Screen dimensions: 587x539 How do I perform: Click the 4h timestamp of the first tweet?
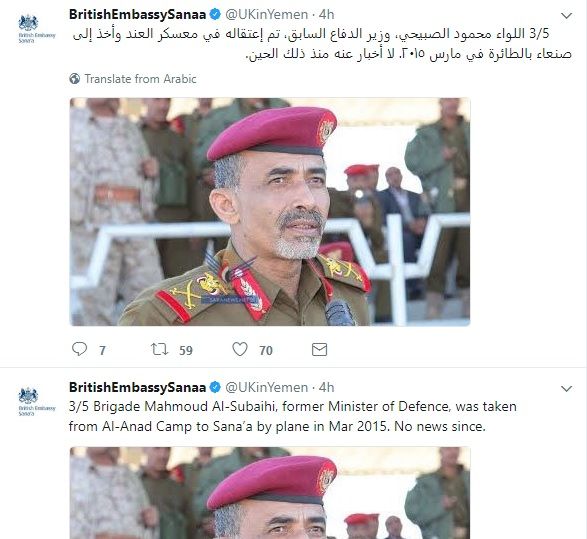pos(326,15)
